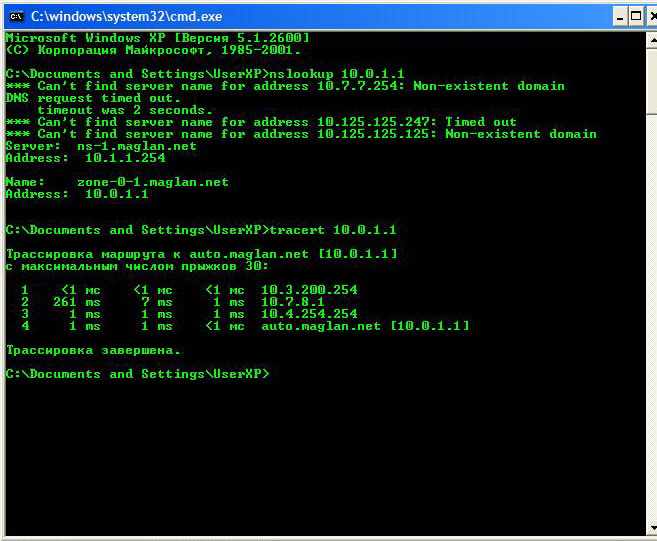Click the 261 ms latency value
This screenshot has width=657, height=541.
[78, 302]
